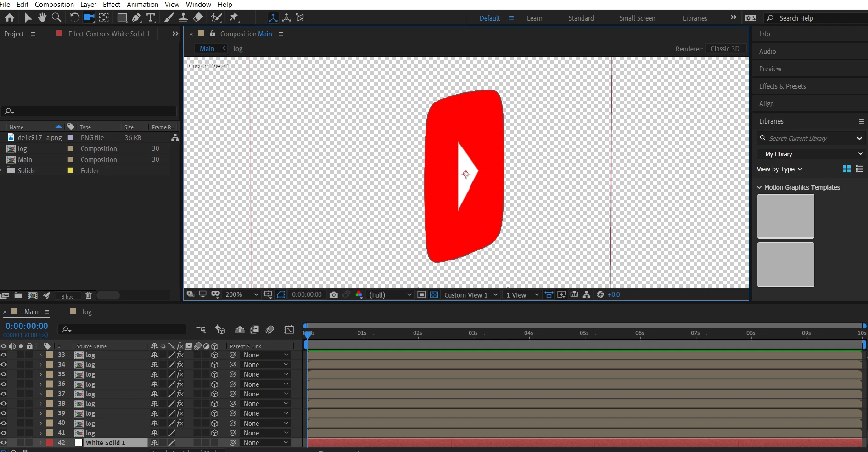Click the current time 0:00:00:00 in timeline

click(27, 326)
